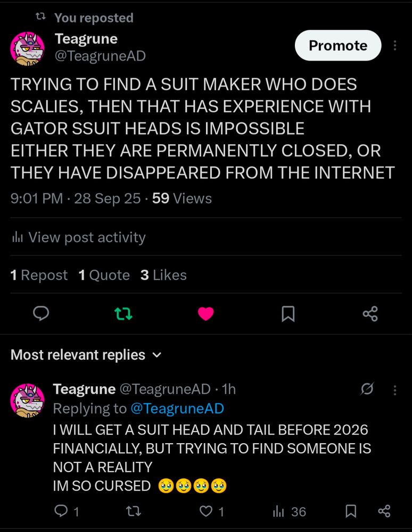The width and height of the screenshot is (412, 532).
Task: Like the reply with one like
Action: coord(206,511)
